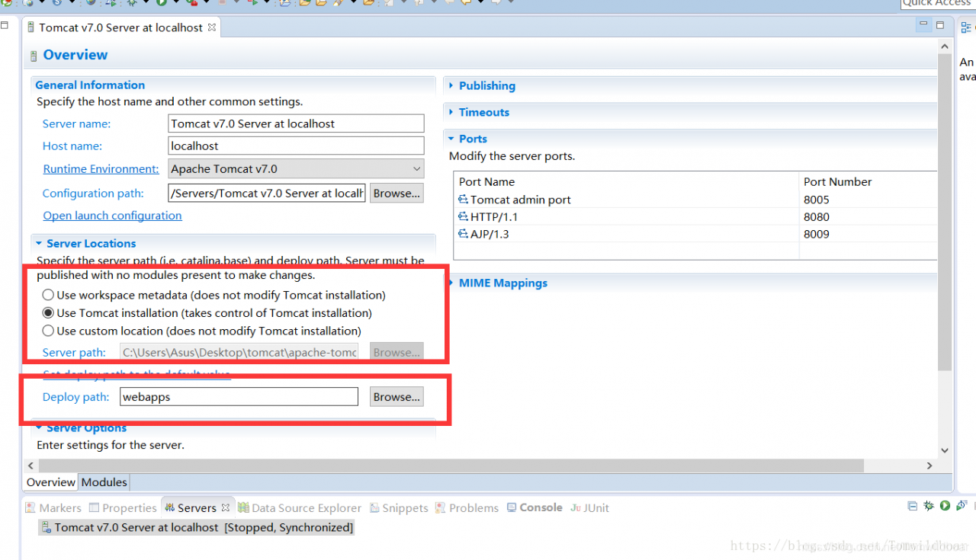Open the Runtime Environment link
This screenshot has height=560, width=976.
pyautogui.click(x=101, y=169)
